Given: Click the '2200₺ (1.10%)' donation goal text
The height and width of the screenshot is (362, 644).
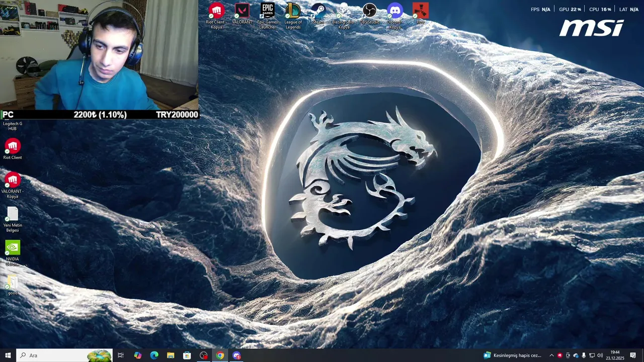Looking at the screenshot, I should (x=100, y=115).
